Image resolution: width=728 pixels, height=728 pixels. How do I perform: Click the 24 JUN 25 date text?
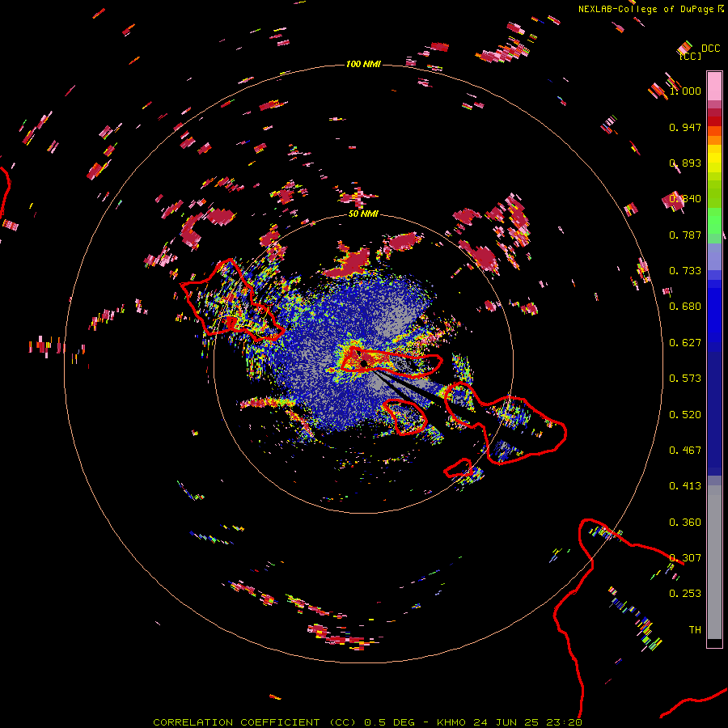506,722
